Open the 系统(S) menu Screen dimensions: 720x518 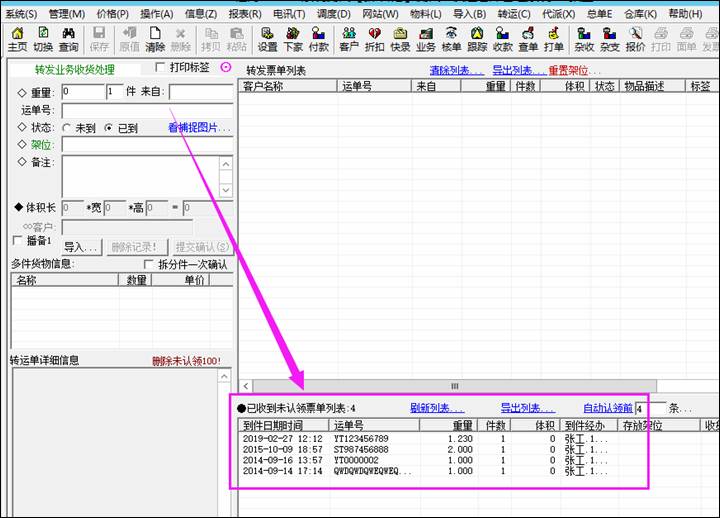[21, 14]
